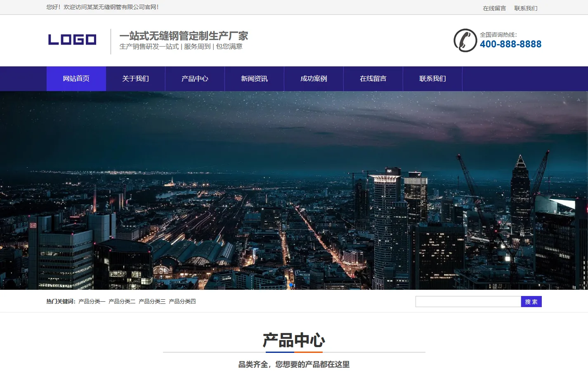This screenshot has height=371, width=588.
Task: Open 关于我们 navigation item
Action: coord(136,79)
